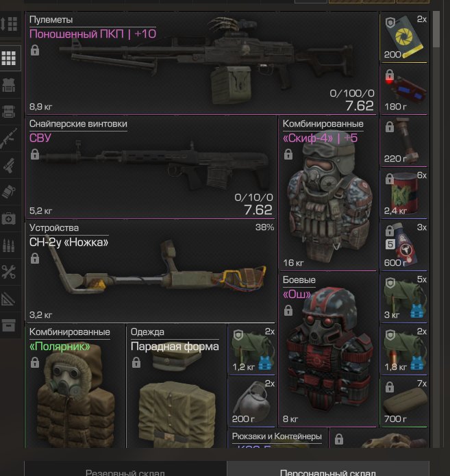
Task: Toggle lock on Поношенный ПКП item
Action: click(35, 50)
